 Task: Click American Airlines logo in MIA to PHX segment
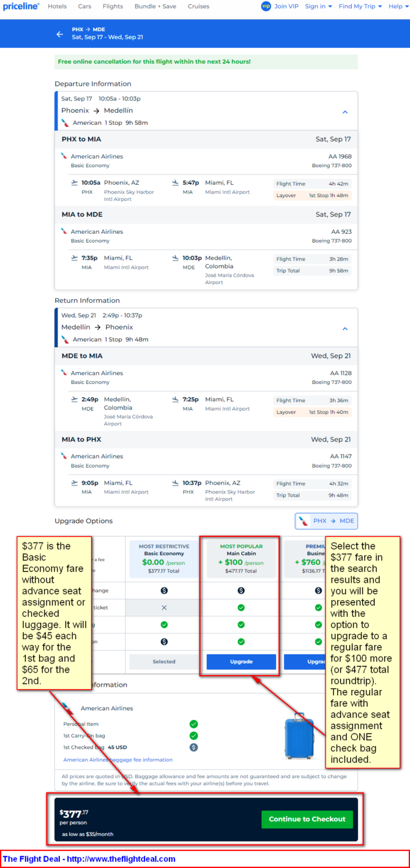[64, 456]
